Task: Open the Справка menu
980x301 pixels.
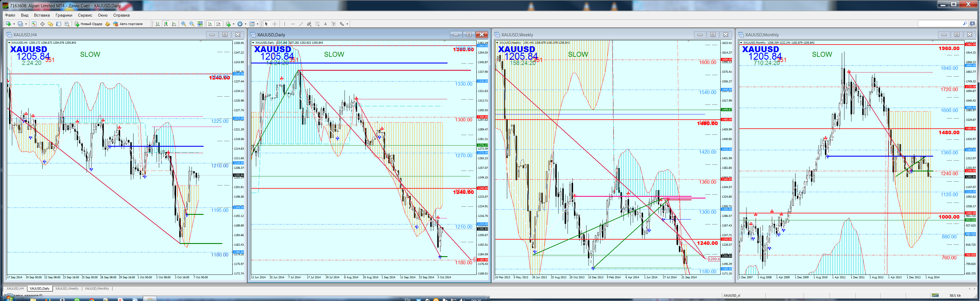Action: click(x=121, y=15)
